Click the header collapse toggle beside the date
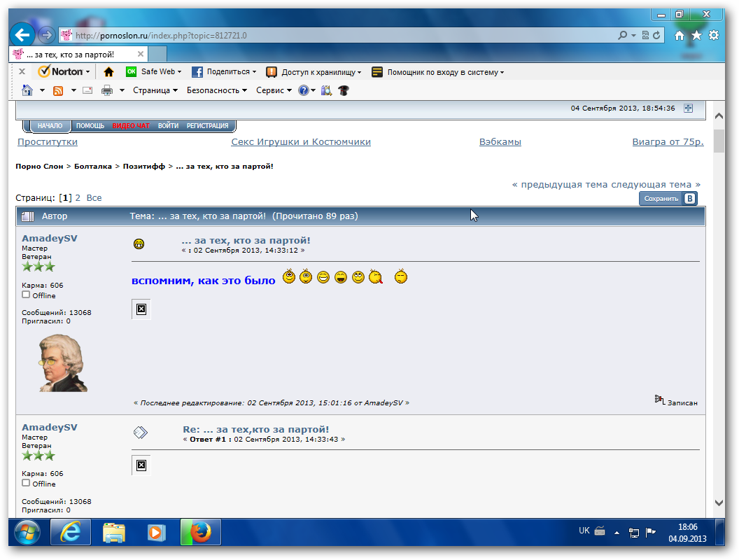 (688, 108)
